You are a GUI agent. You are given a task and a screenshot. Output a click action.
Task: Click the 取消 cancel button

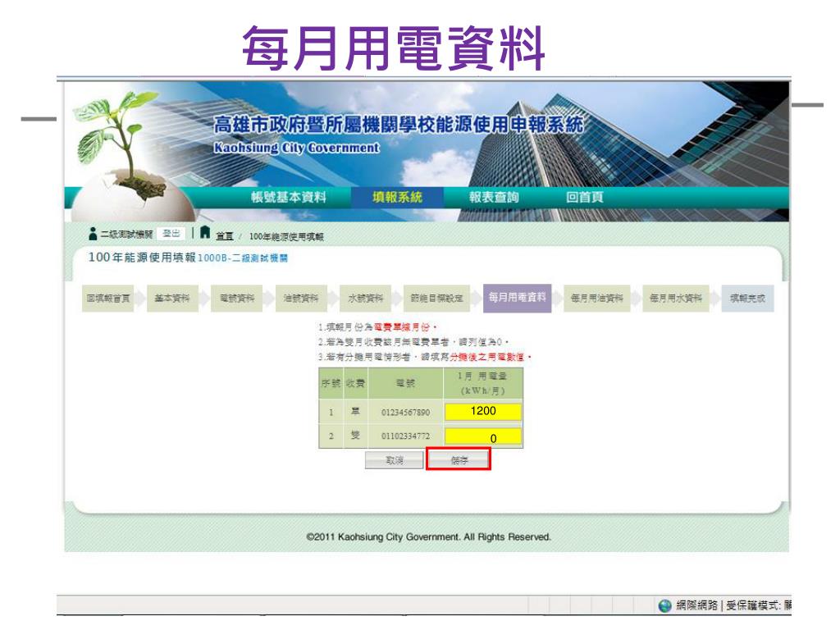[395, 460]
